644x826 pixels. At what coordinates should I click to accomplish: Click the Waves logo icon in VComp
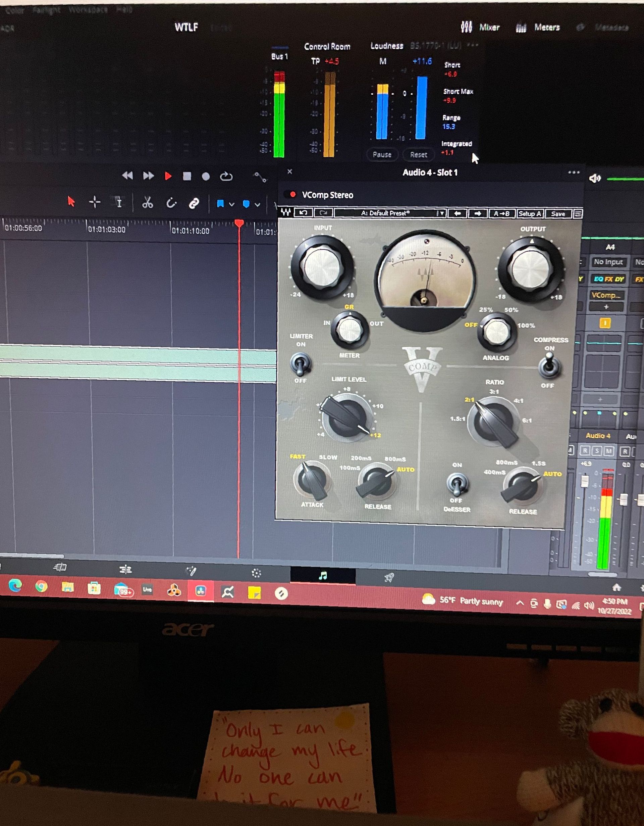pyautogui.click(x=286, y=212)
